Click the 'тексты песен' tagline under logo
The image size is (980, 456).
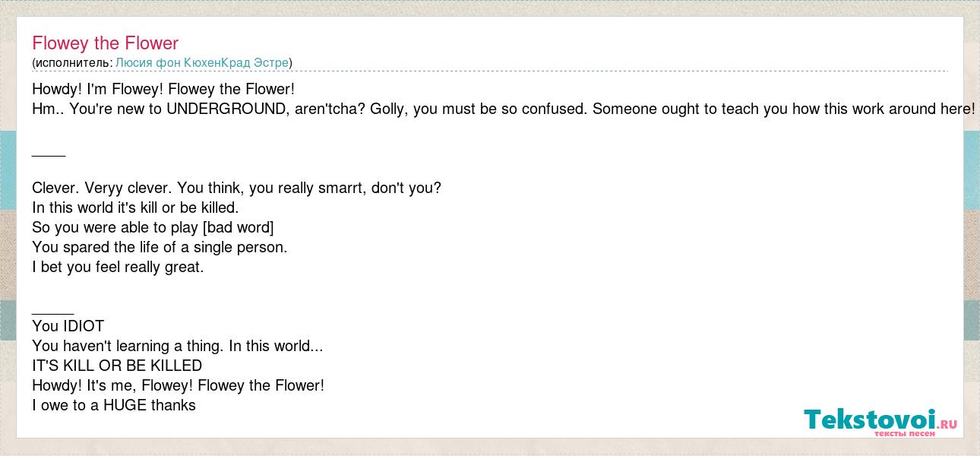[x=904, y=433]
